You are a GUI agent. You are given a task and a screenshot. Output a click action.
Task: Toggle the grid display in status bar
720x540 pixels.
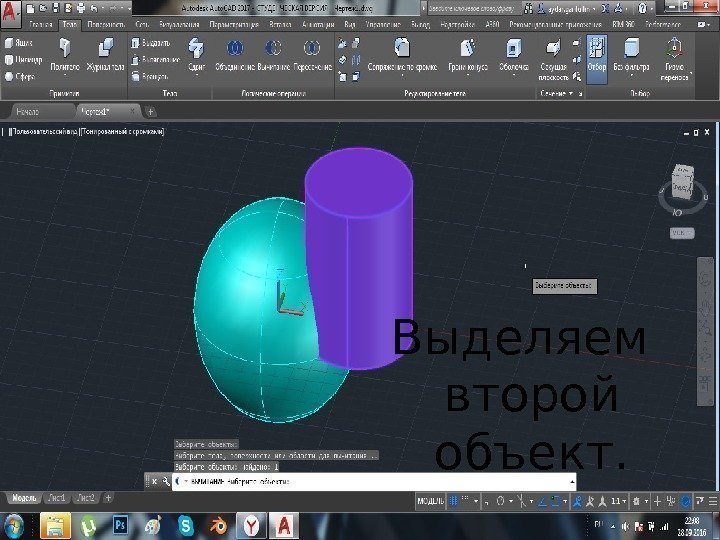(x=454, y=501)
